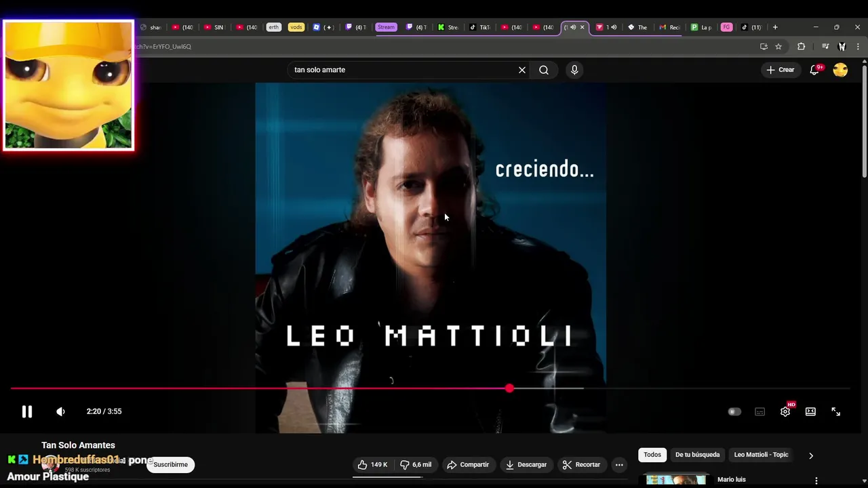The image size is (868, 488).
Task: Click the cartoon avatar webcam overlay
Action: pyautogui.click(x=68, y=85)
